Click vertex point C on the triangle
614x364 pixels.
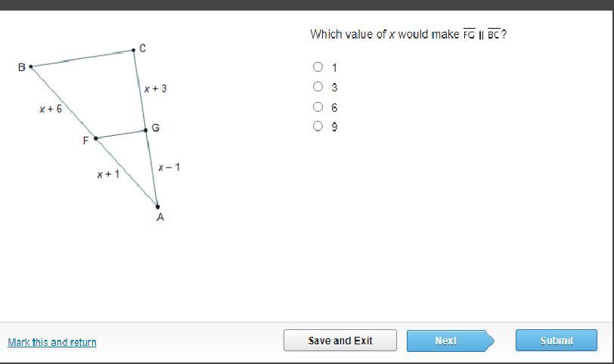(x=134, y=51)
